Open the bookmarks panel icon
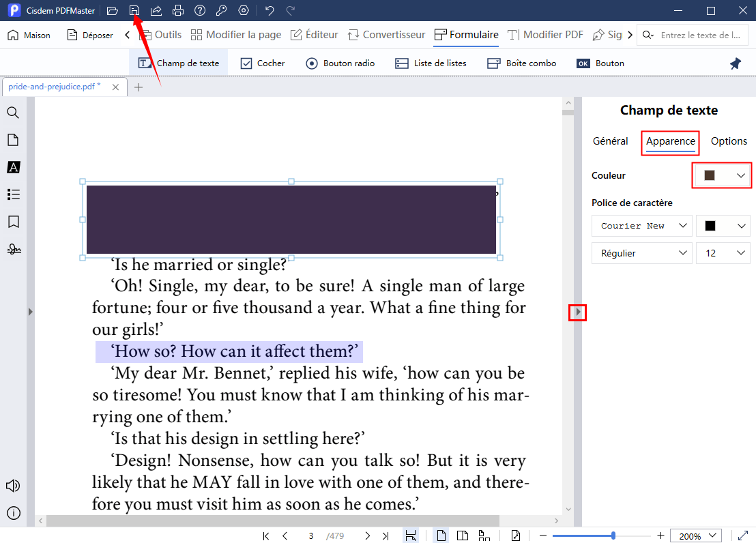 14,222
